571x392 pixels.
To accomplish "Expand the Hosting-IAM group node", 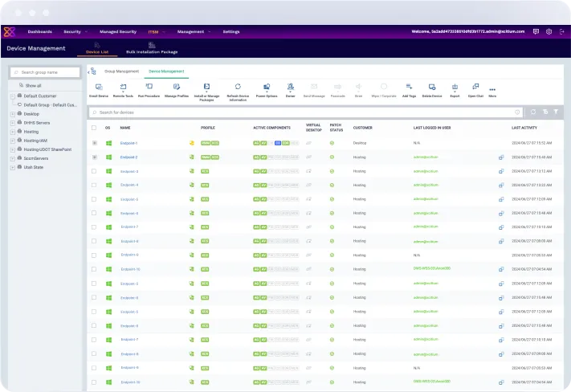I will click(13, 141).
